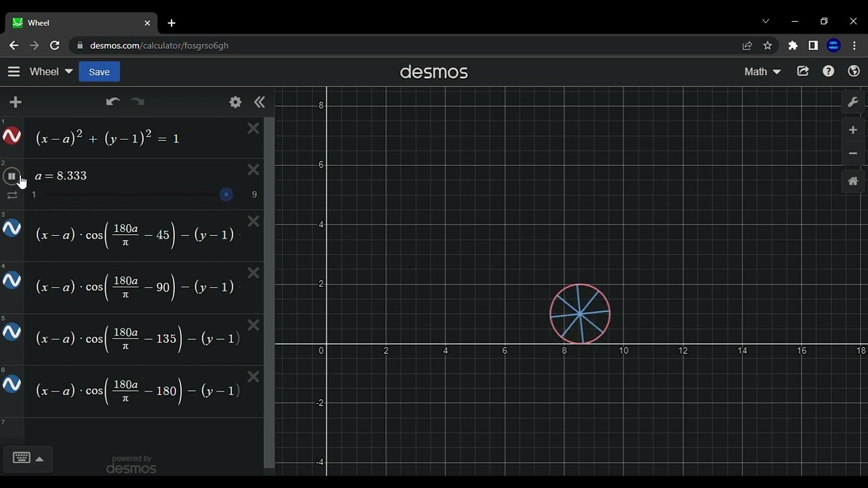This screenshot has height=488, width=868.
Task: Click the empty expression row 7
Action: click(144, 430)
